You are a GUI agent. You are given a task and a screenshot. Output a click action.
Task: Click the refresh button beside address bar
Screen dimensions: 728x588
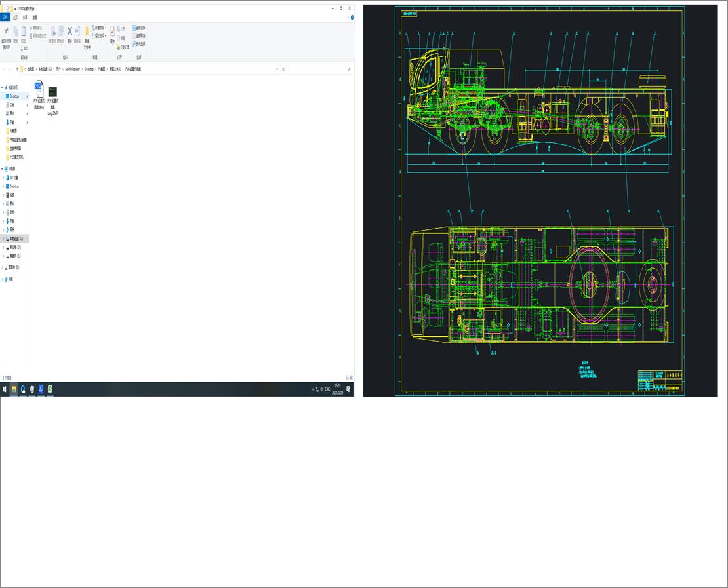(x=283, y=69)
